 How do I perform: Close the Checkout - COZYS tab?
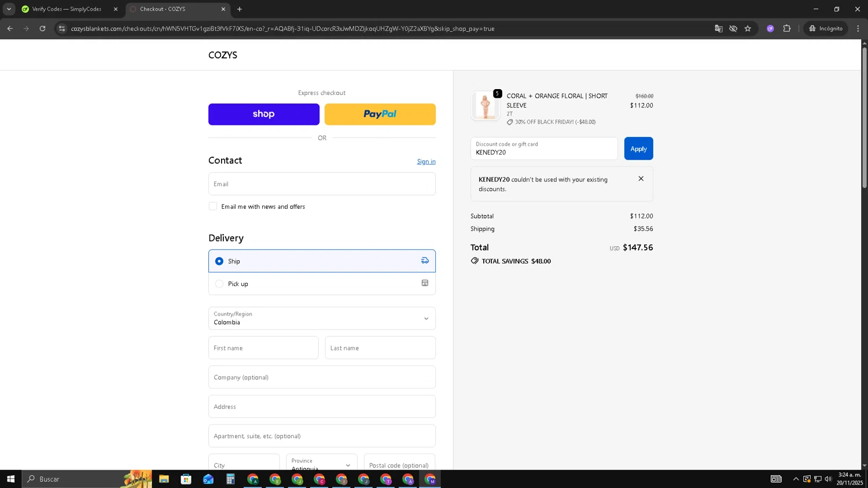click(223, 9)
